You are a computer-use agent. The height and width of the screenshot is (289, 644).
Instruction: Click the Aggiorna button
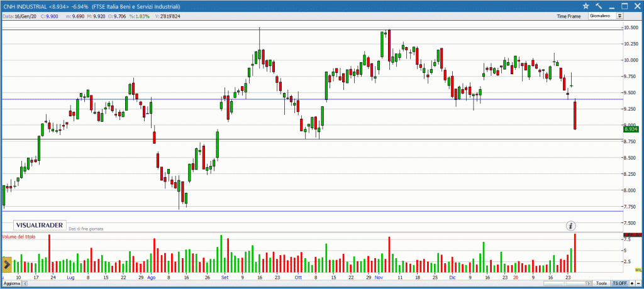[11, 284]
